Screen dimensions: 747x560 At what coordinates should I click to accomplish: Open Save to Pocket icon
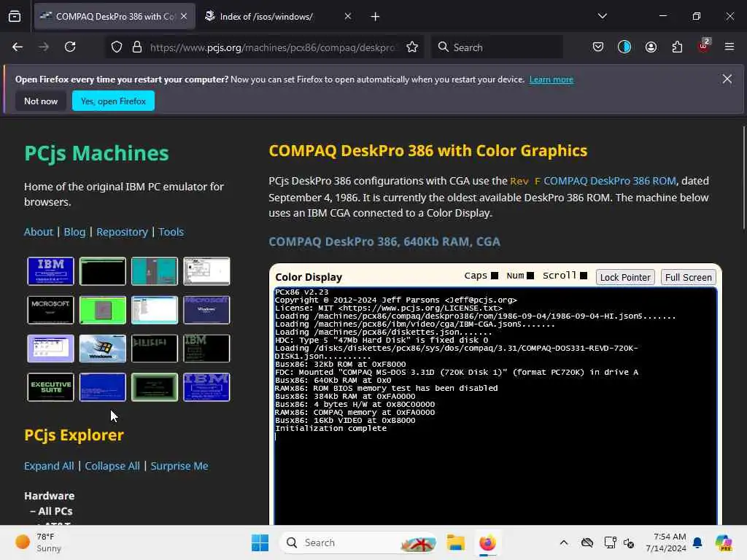point(598,47)
